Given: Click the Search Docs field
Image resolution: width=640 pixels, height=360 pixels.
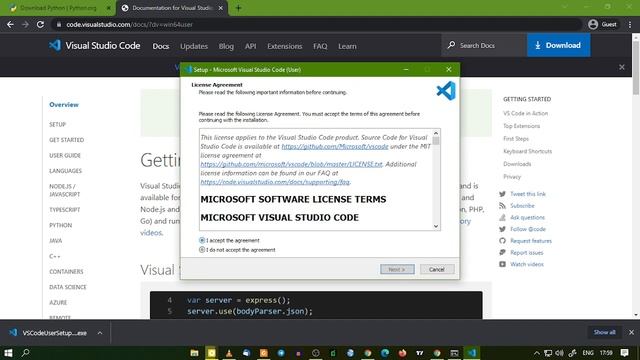Looking at the screenshot, I should 484,45.
